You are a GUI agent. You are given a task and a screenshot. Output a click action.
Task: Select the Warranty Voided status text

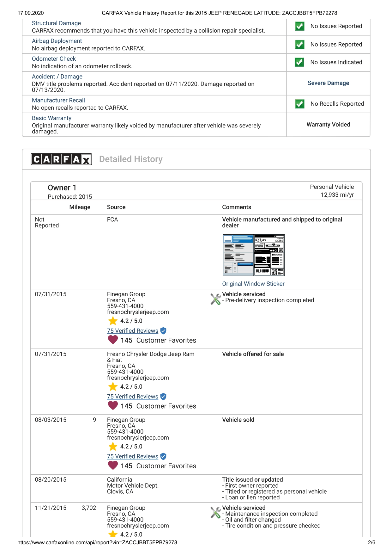329,125
